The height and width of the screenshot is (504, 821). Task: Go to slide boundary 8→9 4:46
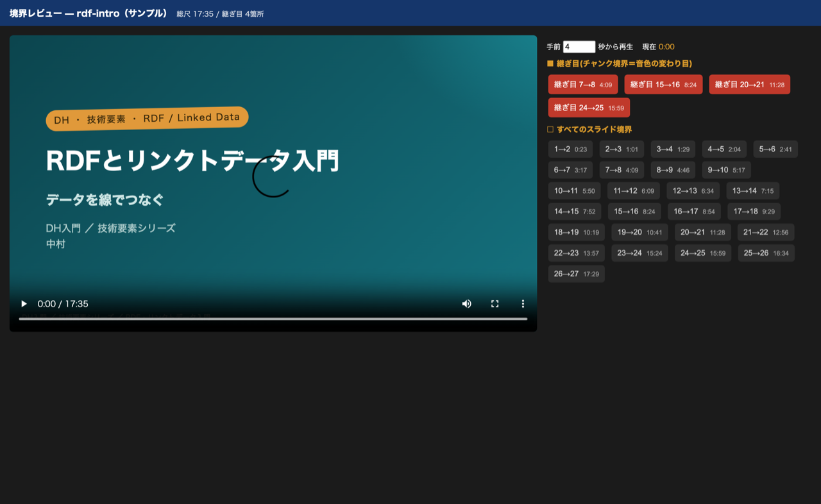click(x=673, y=170)
